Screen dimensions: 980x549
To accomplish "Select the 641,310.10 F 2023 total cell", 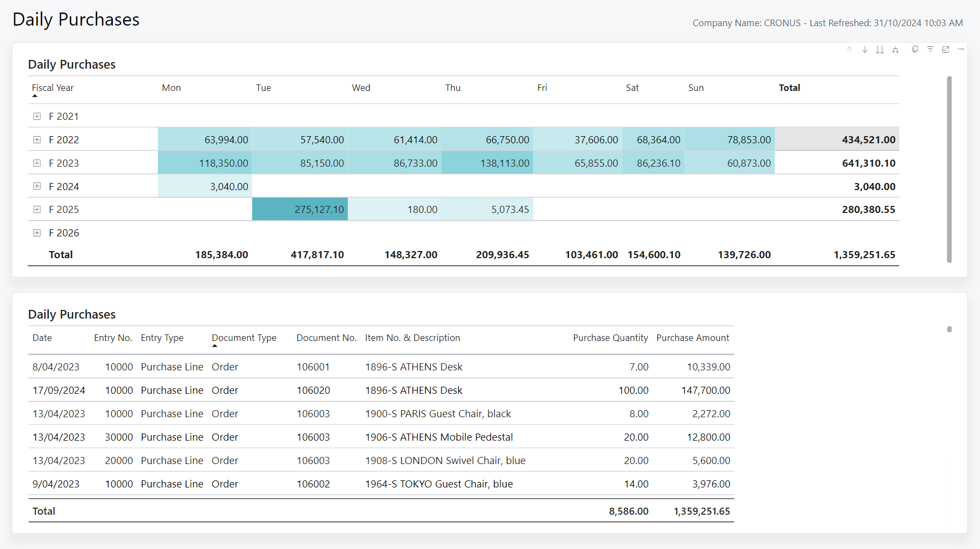I will pyautogui.click(x=837, y=163).
